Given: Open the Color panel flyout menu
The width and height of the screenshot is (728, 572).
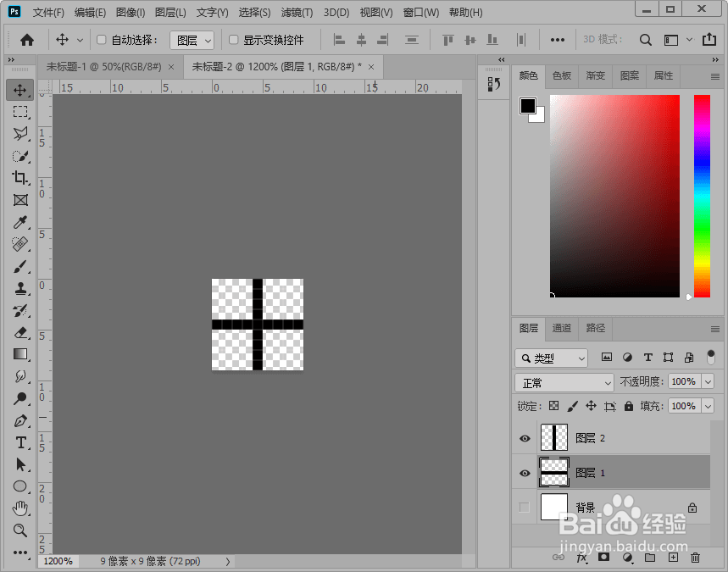Looking at the screenshot, I should click(x=715, y=76).
